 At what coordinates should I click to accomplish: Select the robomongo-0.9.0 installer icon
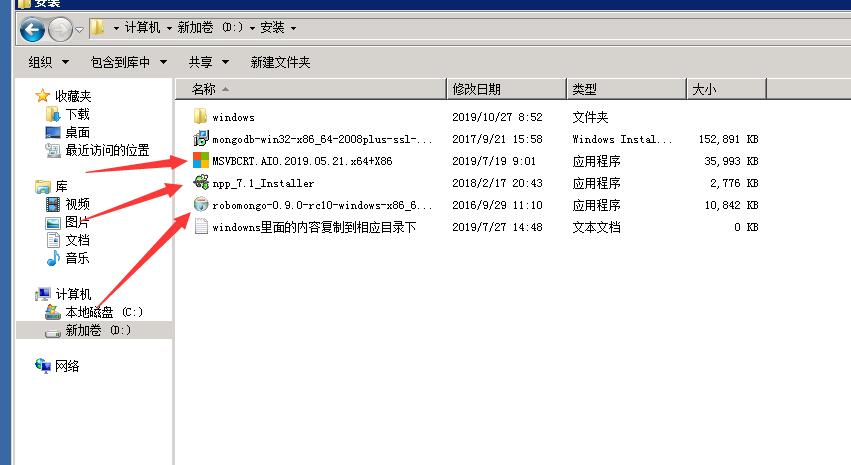200,205
